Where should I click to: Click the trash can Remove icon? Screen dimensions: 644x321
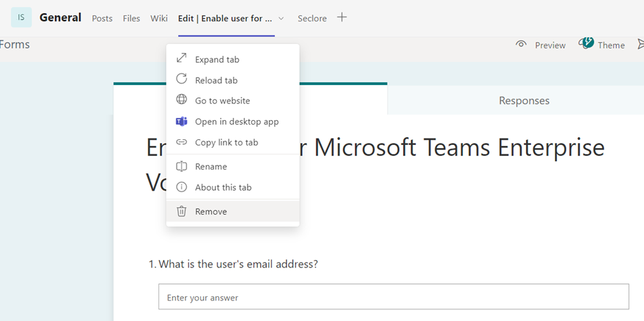click(182, 211)
